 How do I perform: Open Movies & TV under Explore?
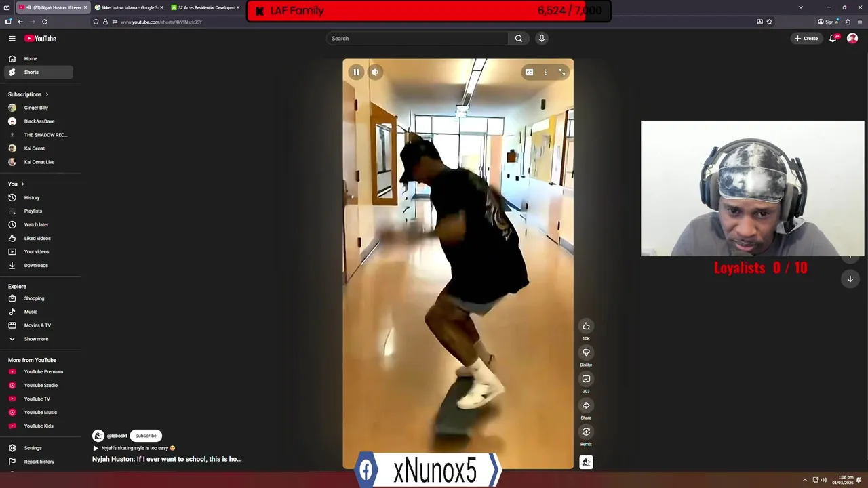pyautogui.click(x=39, y=325)
